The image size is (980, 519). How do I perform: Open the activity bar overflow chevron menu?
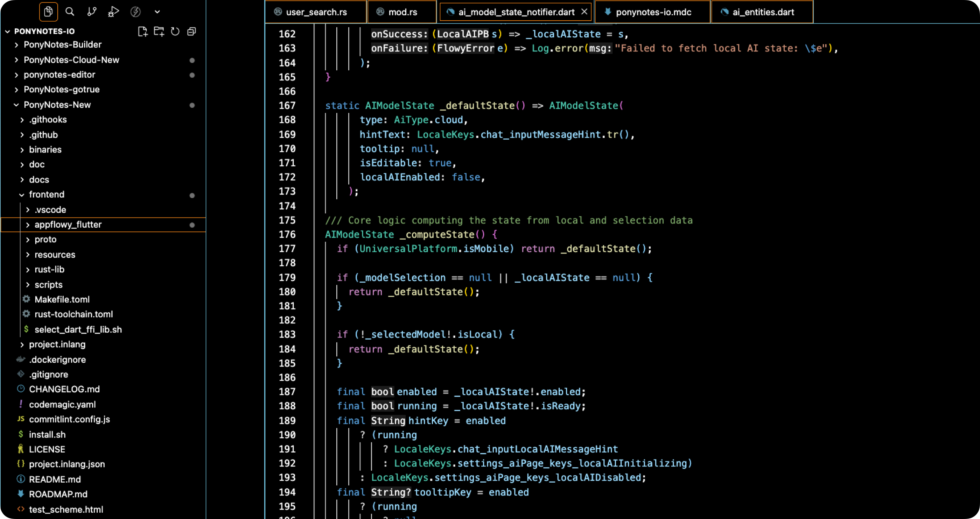(x=157, y=12)
